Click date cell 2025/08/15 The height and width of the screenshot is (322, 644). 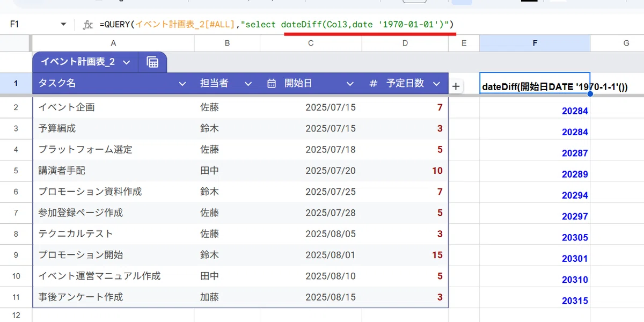pyautogui.click(x=311, y=297)
